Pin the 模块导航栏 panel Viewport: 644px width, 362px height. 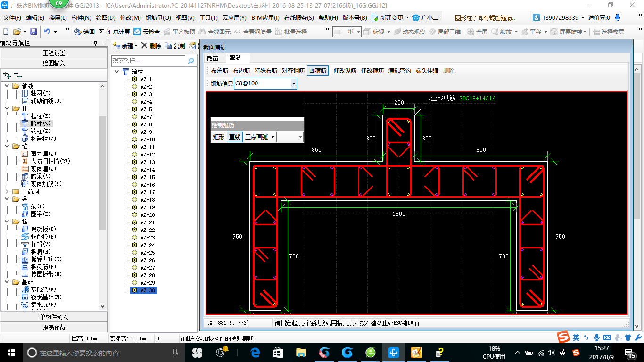95,43
